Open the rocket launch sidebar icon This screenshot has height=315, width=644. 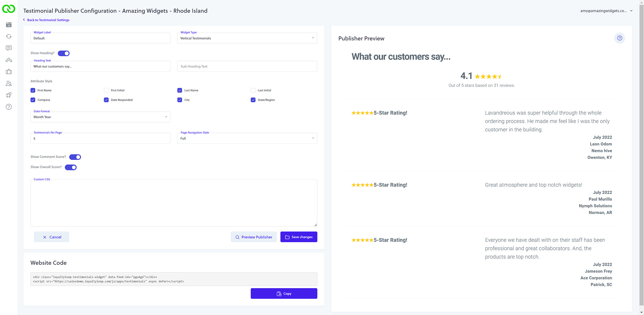tap(9, 95)
